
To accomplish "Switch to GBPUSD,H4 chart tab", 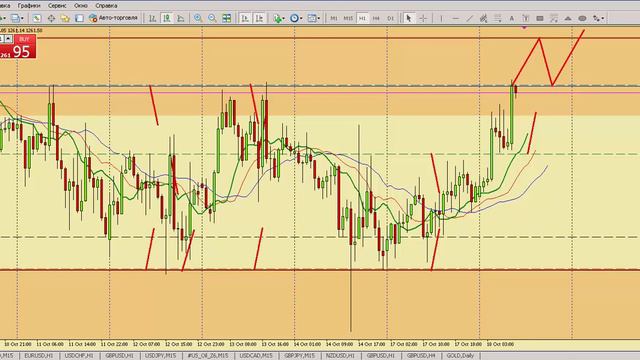I will 421,356.
